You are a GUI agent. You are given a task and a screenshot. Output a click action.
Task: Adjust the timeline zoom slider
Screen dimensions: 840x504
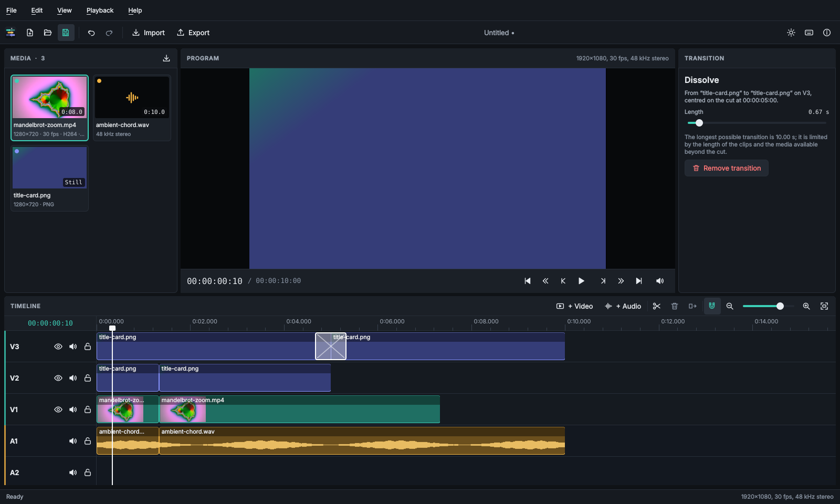tap(768, 306)
